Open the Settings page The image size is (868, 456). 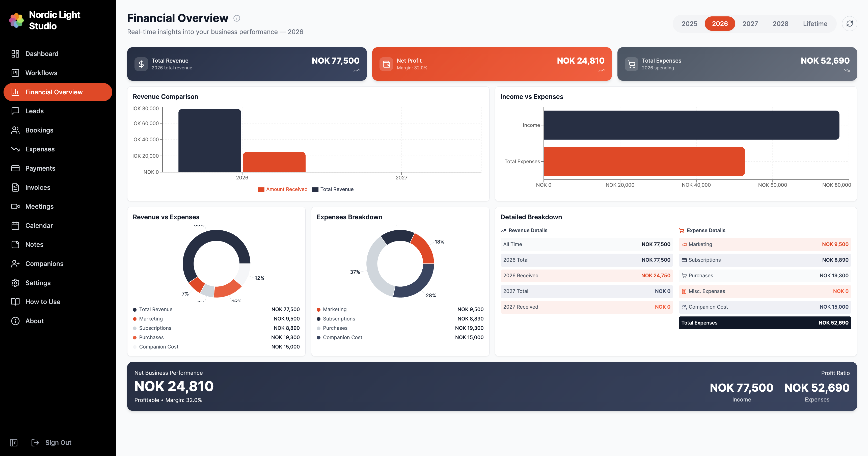[x=38, y=283]
